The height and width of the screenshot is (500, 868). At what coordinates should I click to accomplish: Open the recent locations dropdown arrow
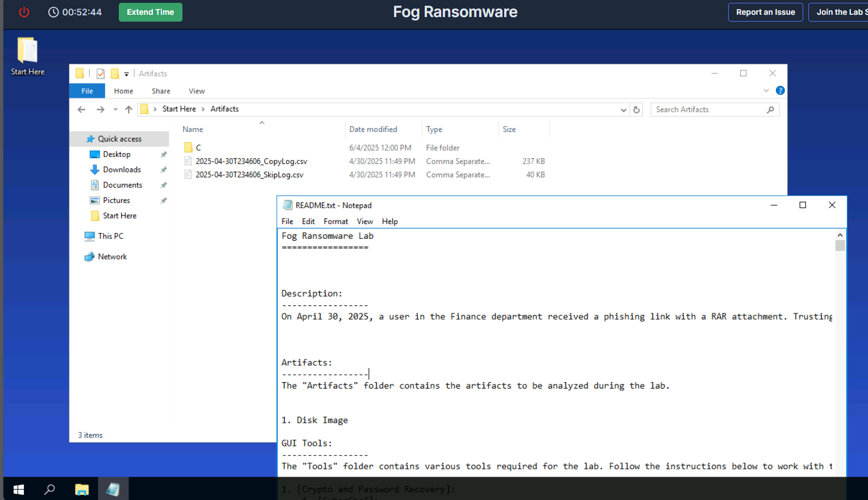point(115,110)
